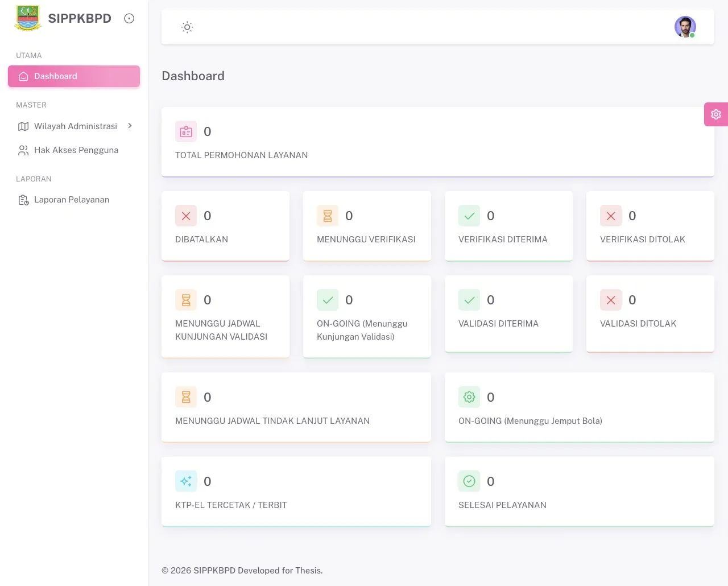The width and height of the screenshot is (728, 586).
Task: Click the clipboard icon beside Laporan Pelayanan
Action: (23, 200)
